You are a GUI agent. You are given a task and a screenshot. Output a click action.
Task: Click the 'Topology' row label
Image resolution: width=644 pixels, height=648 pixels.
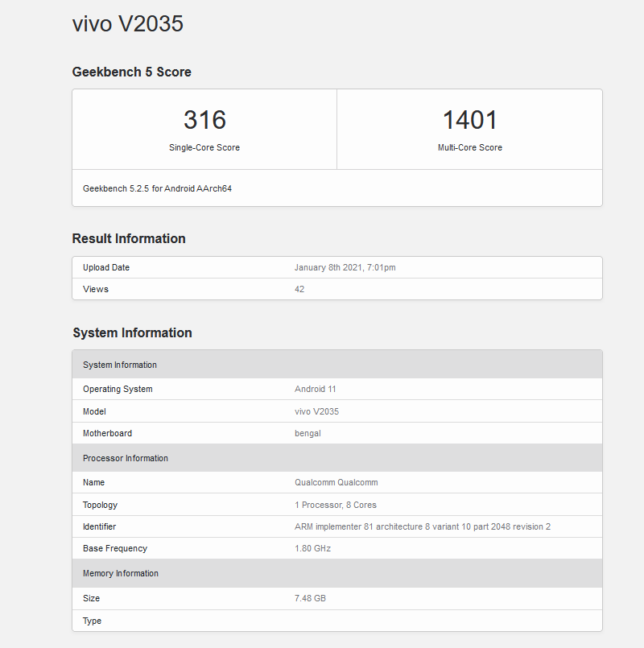tap(100, 505)
